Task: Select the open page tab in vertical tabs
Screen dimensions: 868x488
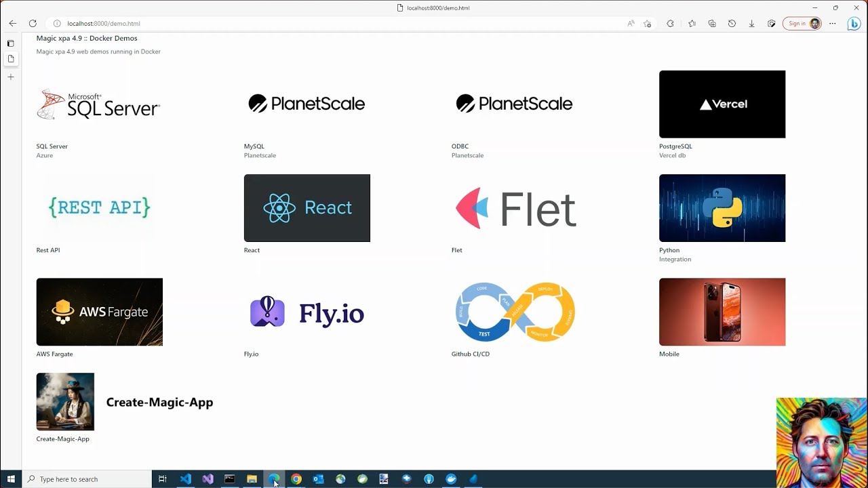Action: (x=10, y=59)
